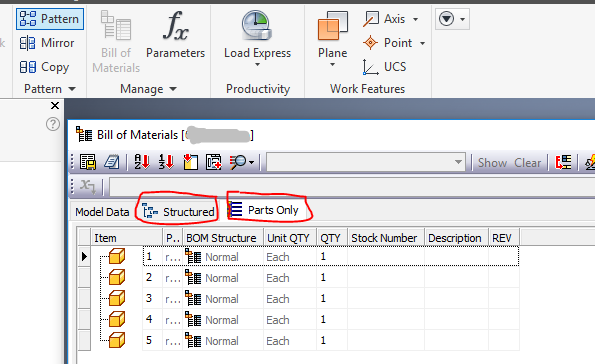Viewport: 595px width, 364px height.
Task: Click the BOM column chooser icon
Action: [x=214, y=162]
